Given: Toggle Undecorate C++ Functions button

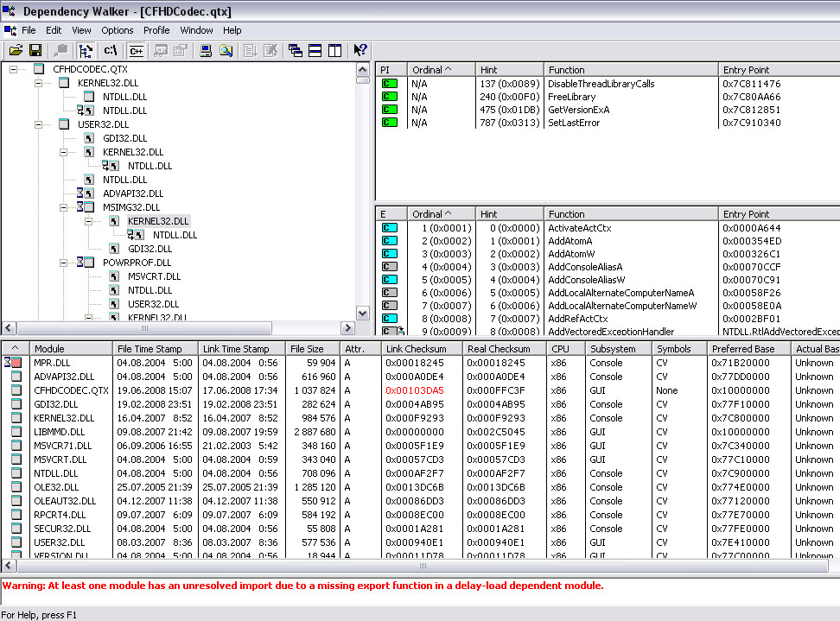Looking at the screenshot, I should point(136,51).
